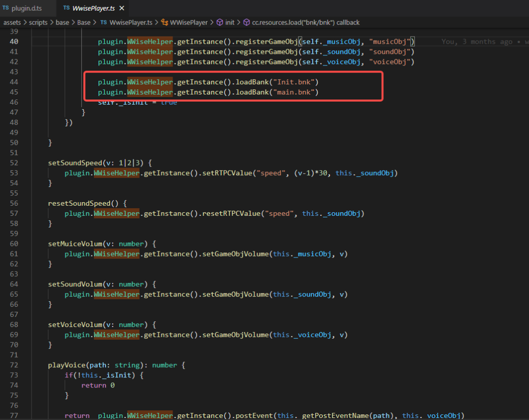Close the WwisePlayer.ts tab
This screenshot has height=420, width=529.
pos(122,9)
